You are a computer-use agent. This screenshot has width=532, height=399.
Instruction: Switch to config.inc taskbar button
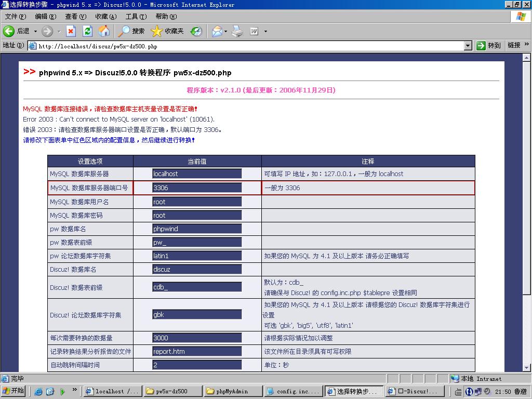click(x=293, y=391)
